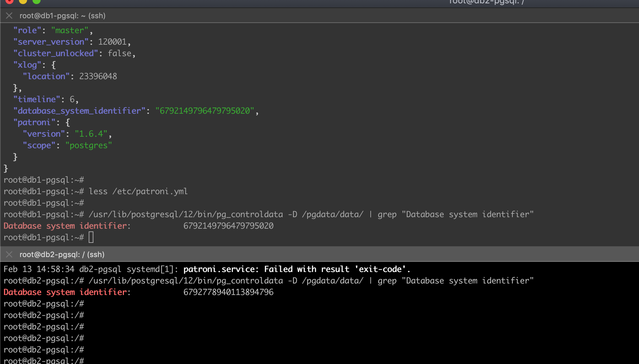The image size is (639, 364).
Task: Click the less /etc/patroni.yml command text
Action: 138,191
